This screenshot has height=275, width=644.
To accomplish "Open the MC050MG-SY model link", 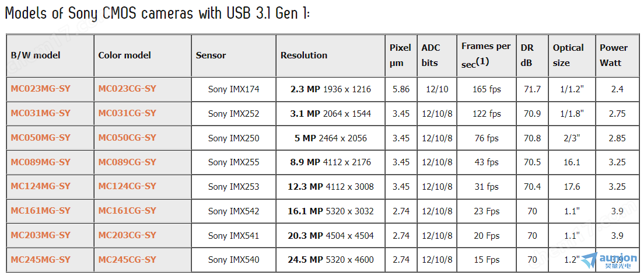I will (41, 138).
